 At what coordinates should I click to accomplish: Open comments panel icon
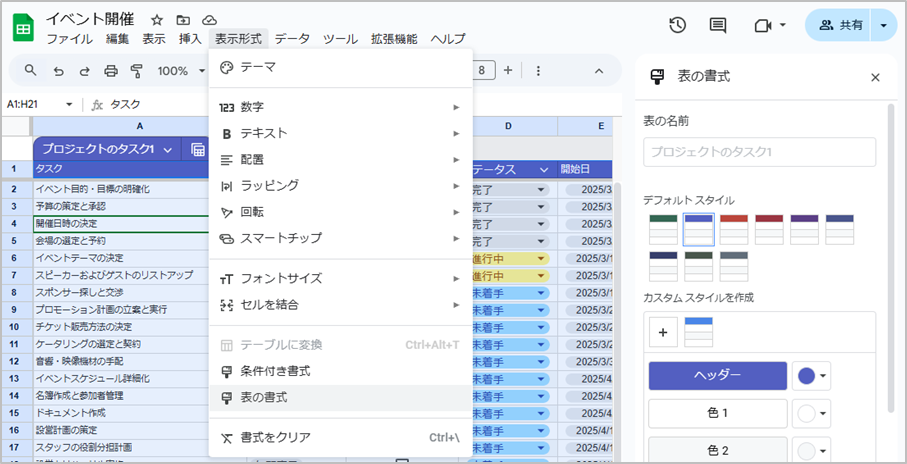point(718,25)
